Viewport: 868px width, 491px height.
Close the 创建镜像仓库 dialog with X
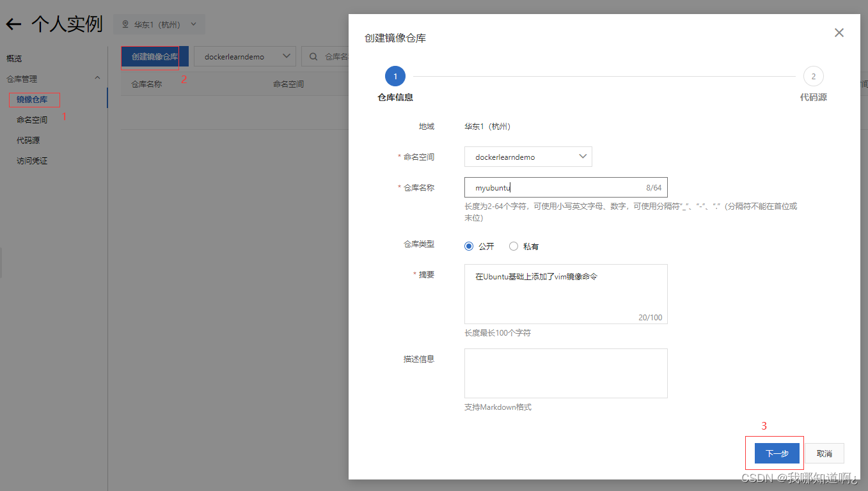[x=839, y=33]
